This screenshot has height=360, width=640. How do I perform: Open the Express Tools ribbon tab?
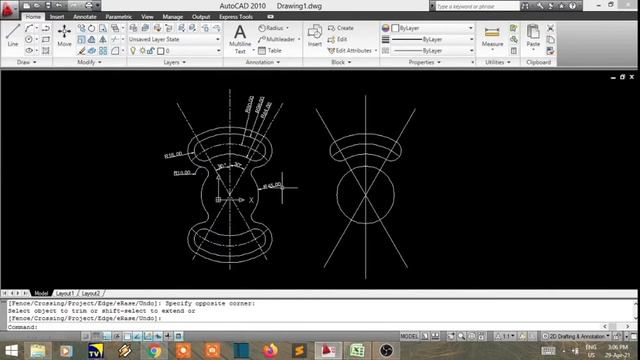236,17
